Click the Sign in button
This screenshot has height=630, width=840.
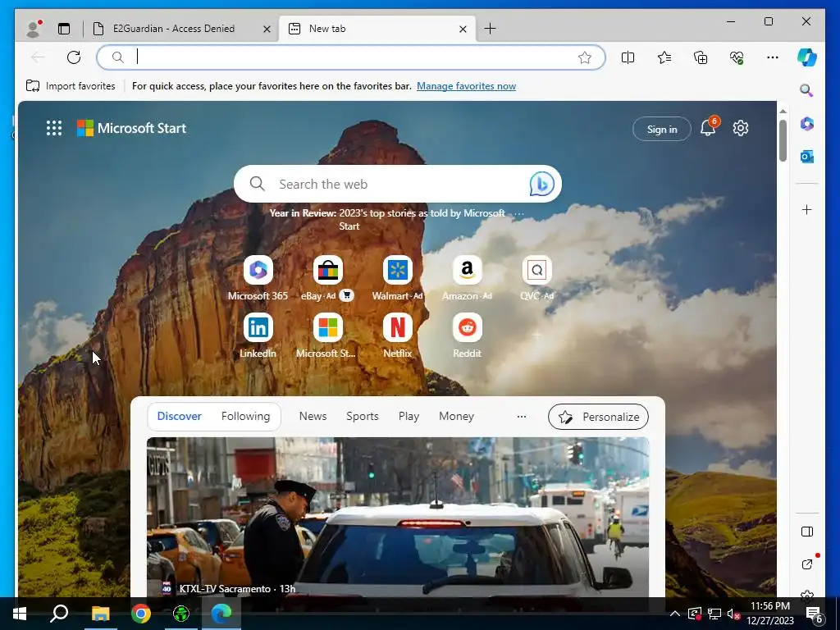[662, 129]
